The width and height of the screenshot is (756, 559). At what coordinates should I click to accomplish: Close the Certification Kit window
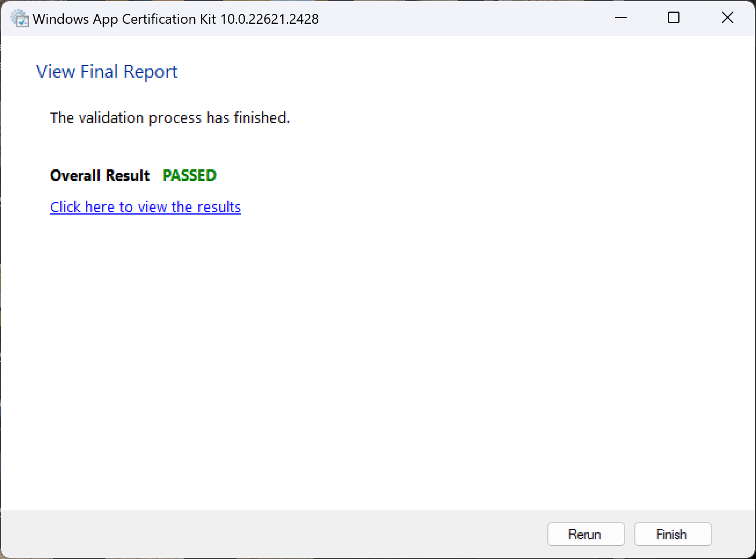click(x=727, y=18)
